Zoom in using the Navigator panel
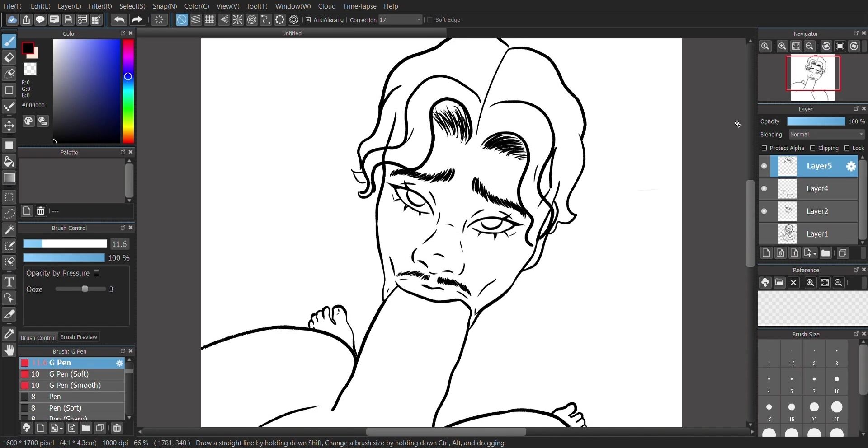 tap(782, 47)
